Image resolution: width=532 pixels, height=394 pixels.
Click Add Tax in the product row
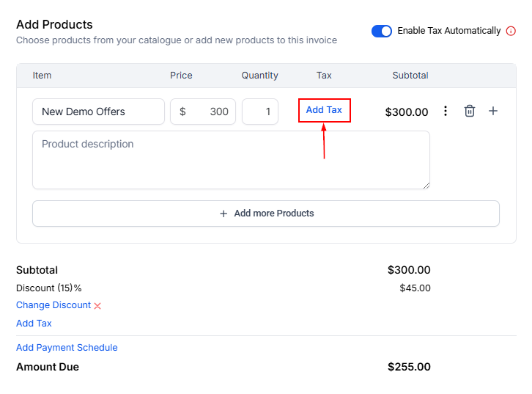click(324, 110)
